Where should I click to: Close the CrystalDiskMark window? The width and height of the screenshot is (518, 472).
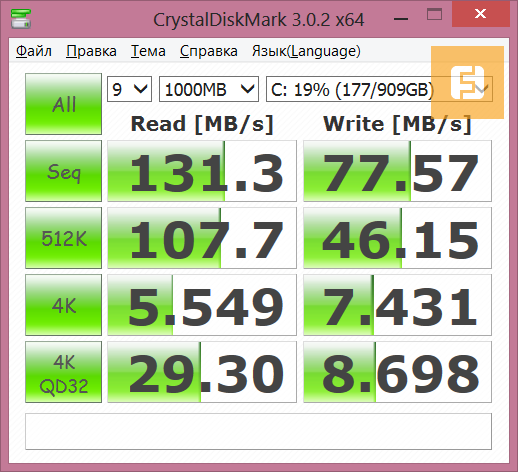[480, 14]
